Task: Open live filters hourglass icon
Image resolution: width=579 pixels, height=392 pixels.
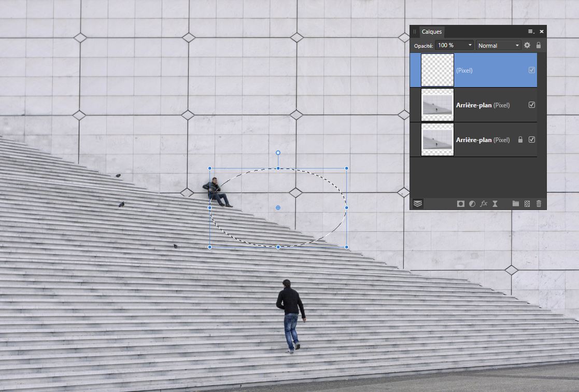Action: [x=495, y=204]
